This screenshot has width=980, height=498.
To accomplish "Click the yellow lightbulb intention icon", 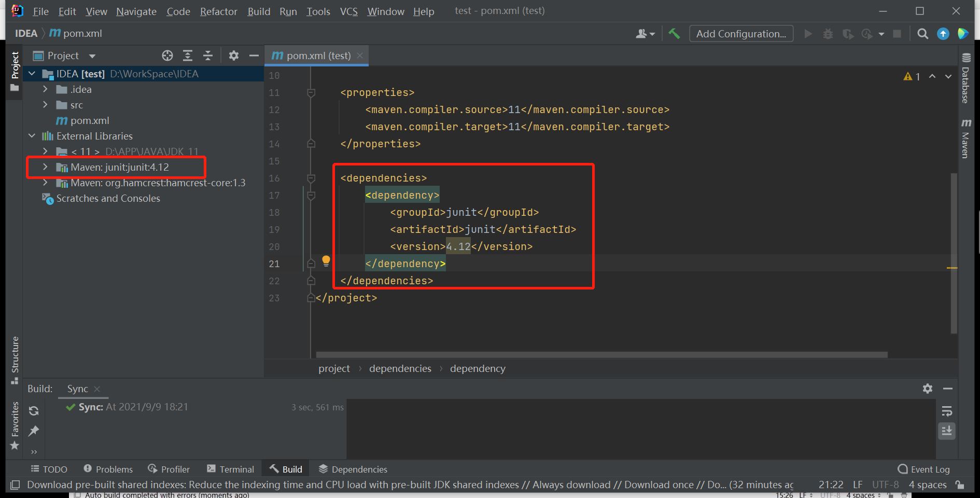I will [x=326, y=260].
